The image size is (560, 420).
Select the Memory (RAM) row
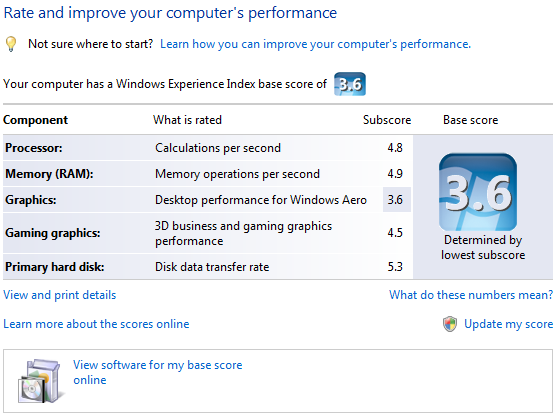coord(208,174)
